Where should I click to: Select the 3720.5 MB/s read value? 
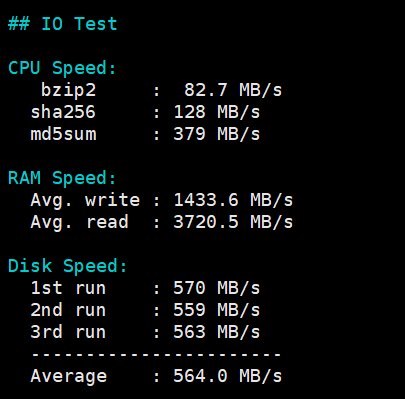coord(233,222)
